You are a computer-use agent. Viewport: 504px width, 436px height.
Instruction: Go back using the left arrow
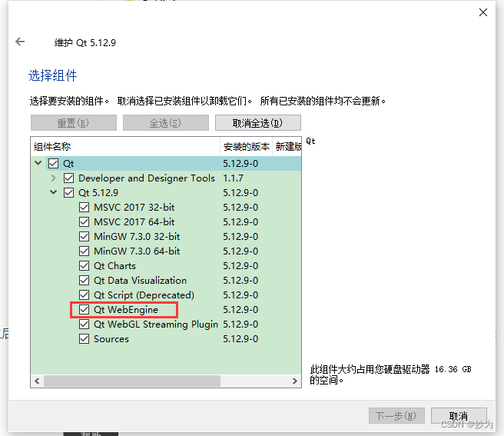[x=20, y=42]
